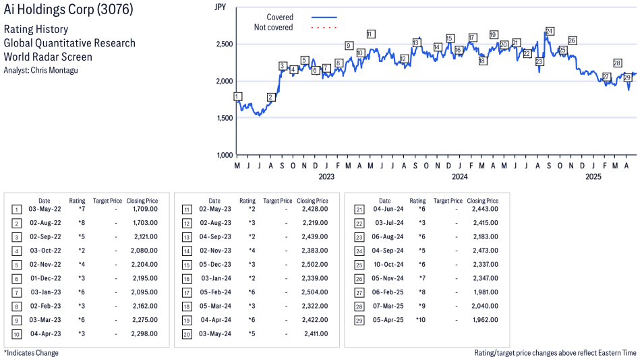This screenshot has width=644, height=357.
Task: Click the World Radar Screen heading
Action: (x=48, y=57)
